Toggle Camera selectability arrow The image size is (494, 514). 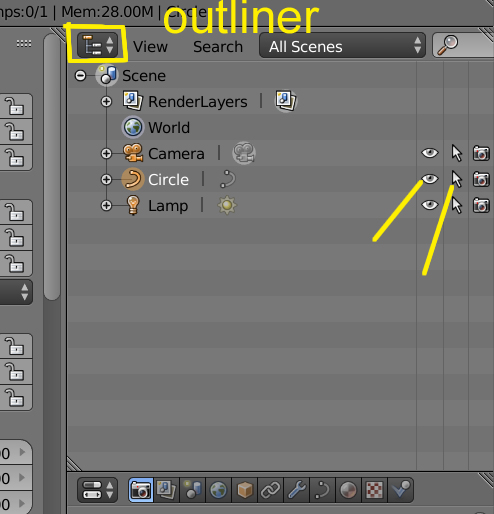click(x=457, y=153)
